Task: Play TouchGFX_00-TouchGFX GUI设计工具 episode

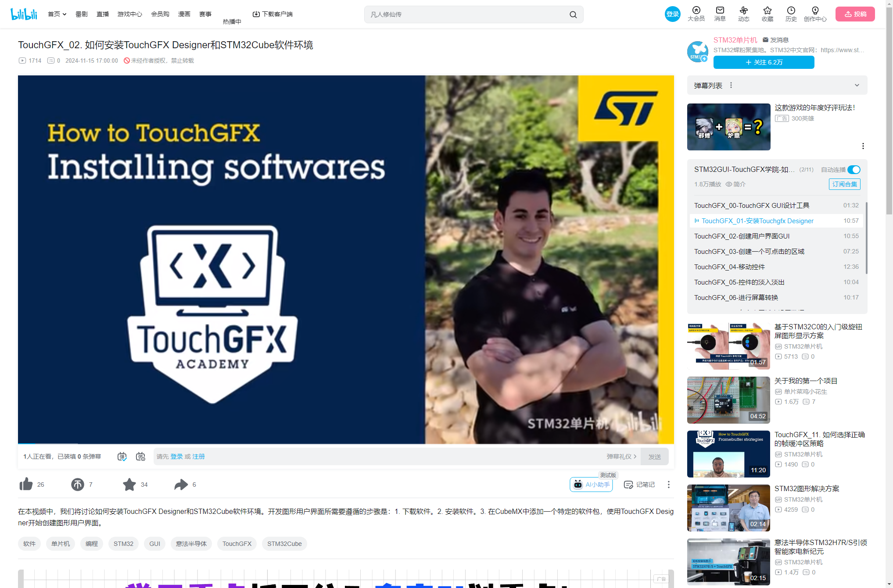Action: [776, 205]
